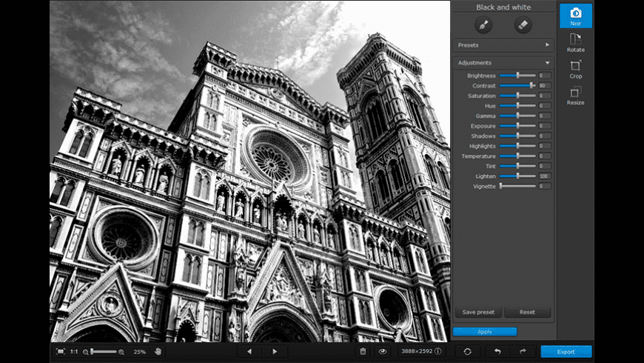
Task: Select the hand pan tool
Action: 158,351
